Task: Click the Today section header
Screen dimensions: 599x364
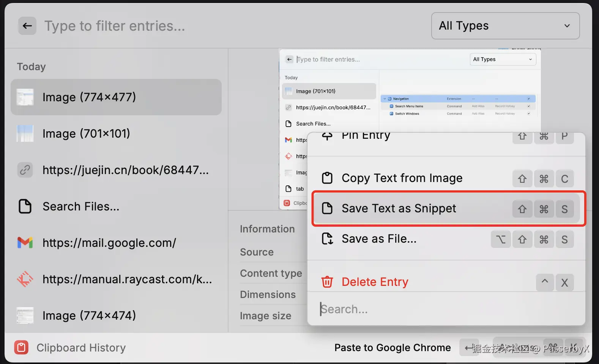Action: coord(31,67)
